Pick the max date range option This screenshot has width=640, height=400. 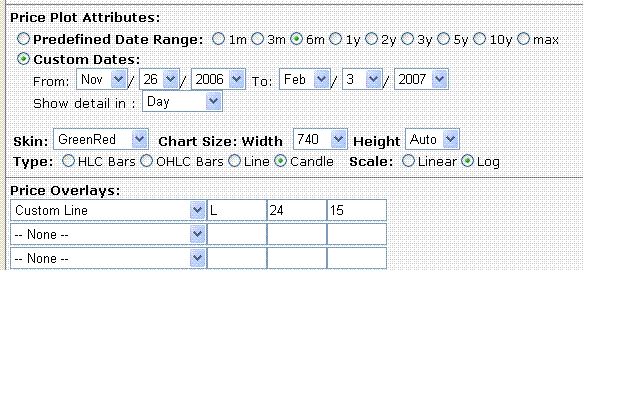click(523, 39)
